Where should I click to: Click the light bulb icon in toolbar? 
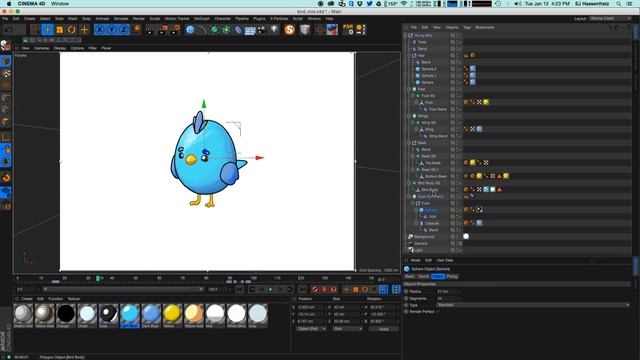274,29
